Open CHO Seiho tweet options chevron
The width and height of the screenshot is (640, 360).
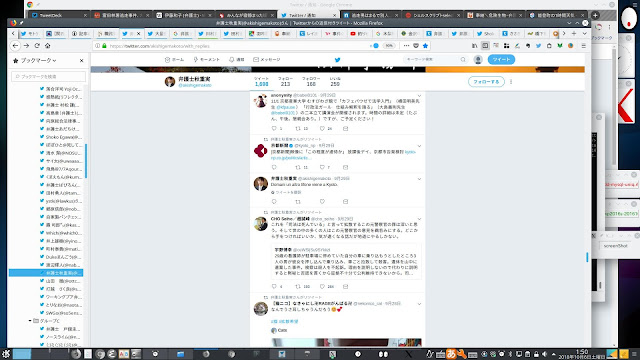point(419,219)
